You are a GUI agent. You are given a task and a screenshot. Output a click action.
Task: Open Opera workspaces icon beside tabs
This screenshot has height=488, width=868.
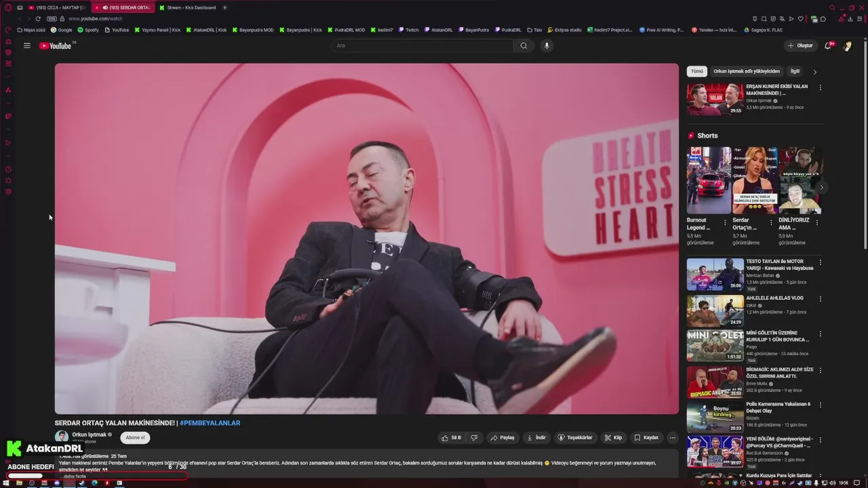[20, 7]
